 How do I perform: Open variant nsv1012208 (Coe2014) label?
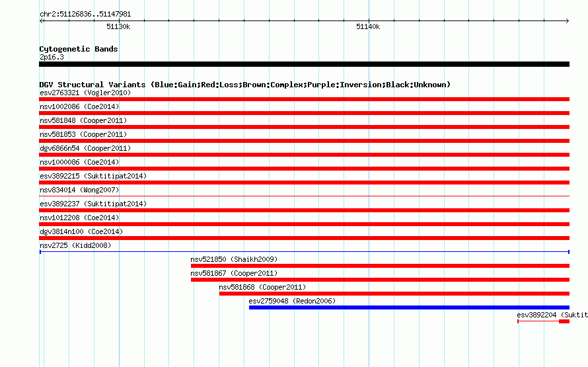[x=79, y=218]
